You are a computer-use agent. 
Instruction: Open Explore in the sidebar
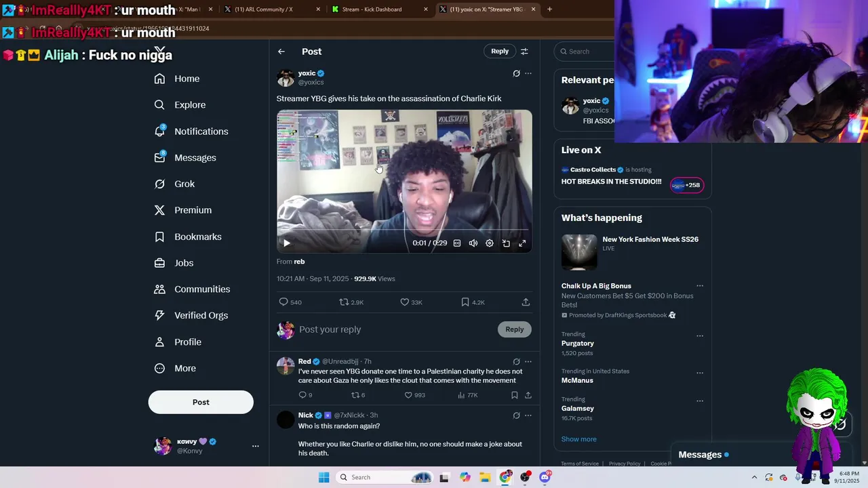[180, 105]
